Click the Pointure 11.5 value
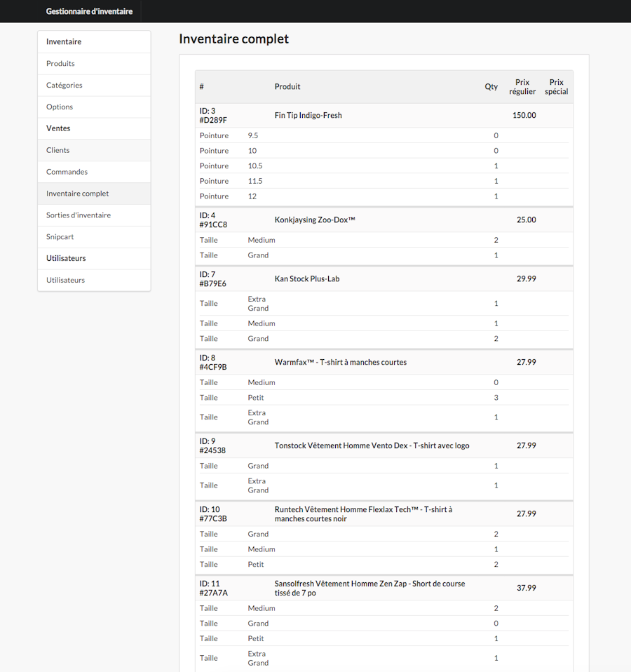Image resolution: width=631 pixels, height=672 pixels. pos(255,181)
